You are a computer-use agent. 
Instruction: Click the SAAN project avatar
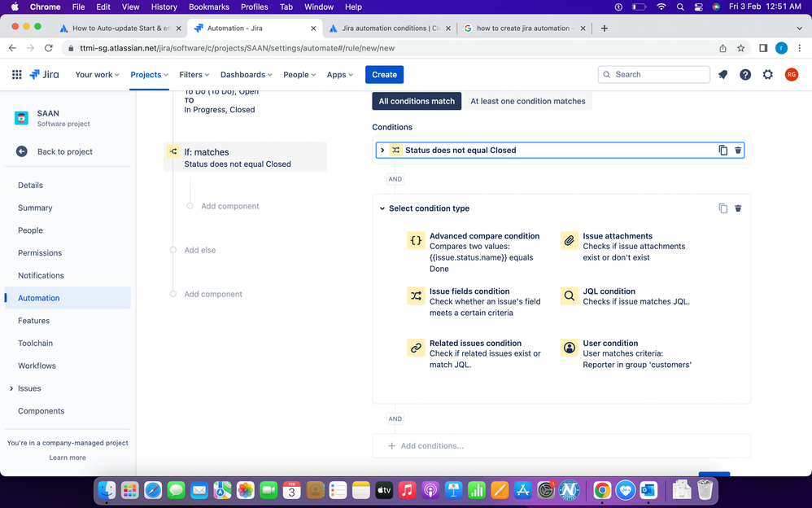coord(21,118)
